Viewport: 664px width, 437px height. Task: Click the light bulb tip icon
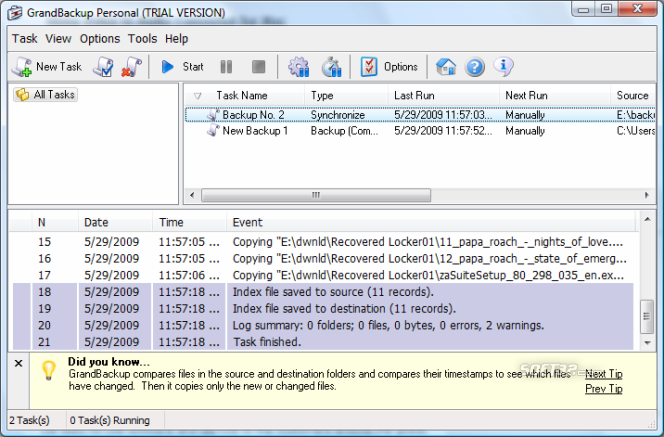(48, 370)
